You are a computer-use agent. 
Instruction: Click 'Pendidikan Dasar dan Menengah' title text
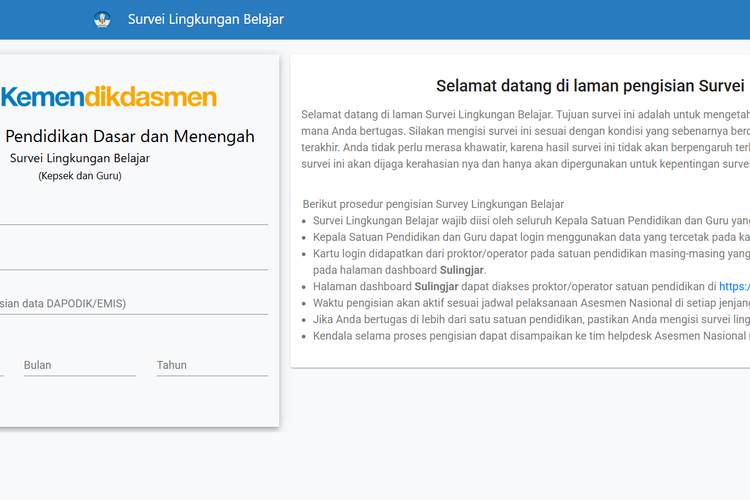coord(130,136)
